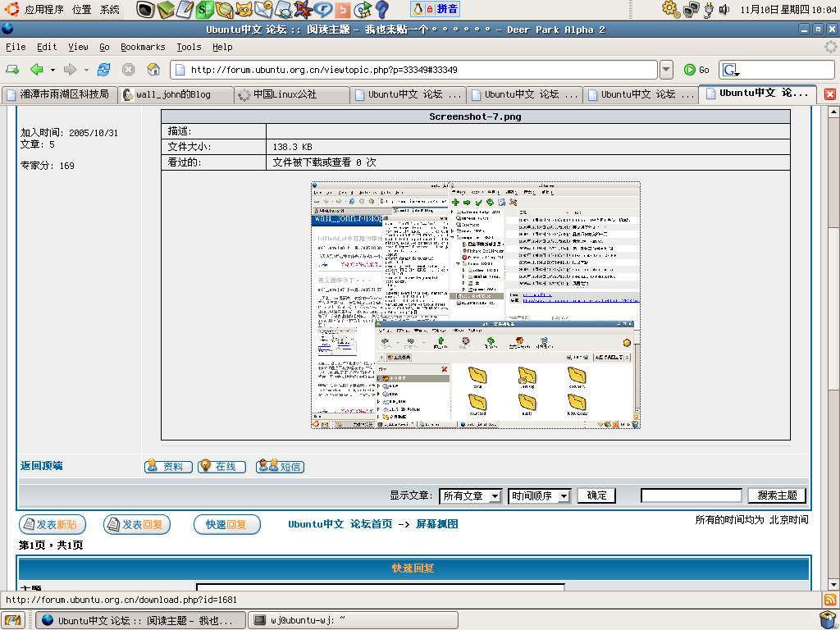
Task: Launch the terminal monitor icon in top panel
Action: point(146,9)
